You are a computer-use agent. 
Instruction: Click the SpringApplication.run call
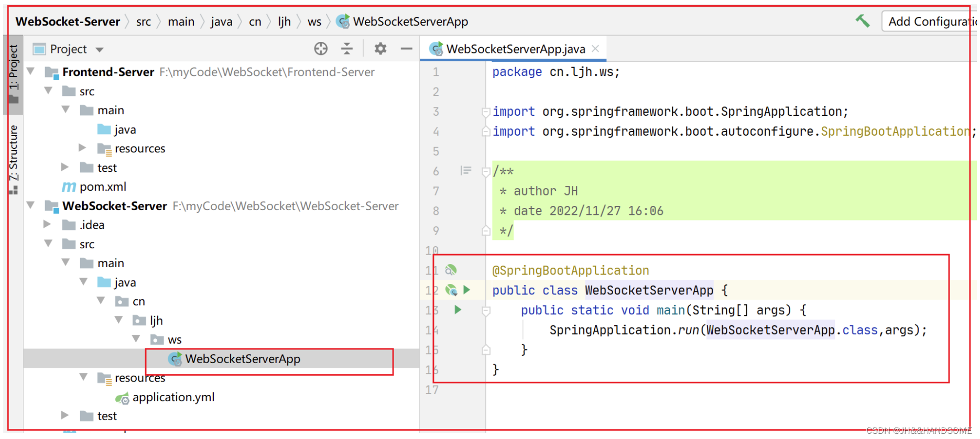point(738,331)
